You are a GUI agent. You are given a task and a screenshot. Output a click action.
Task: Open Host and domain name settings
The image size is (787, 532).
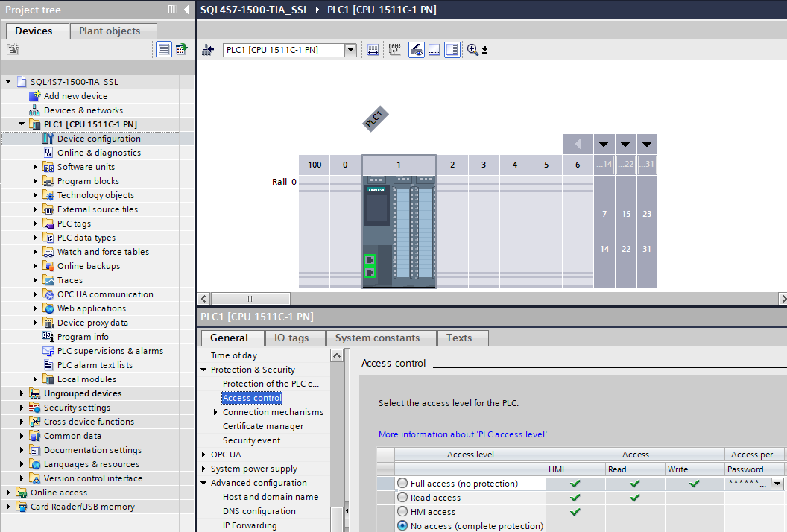click(x=271, y=497)
